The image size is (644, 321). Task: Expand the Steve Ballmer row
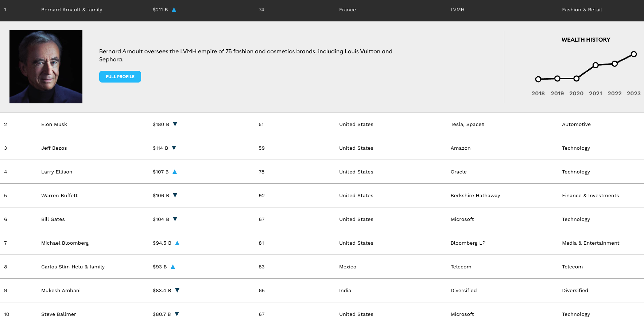click(x=322, y=312)
